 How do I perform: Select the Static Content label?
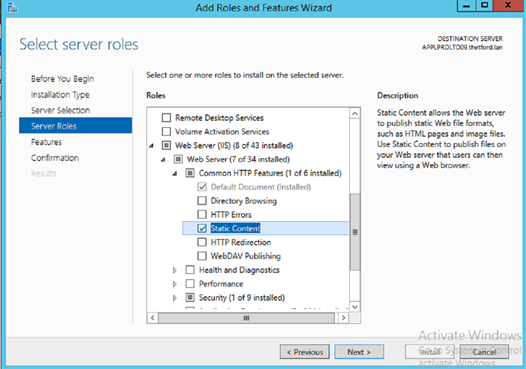click(x=235, y=228)
